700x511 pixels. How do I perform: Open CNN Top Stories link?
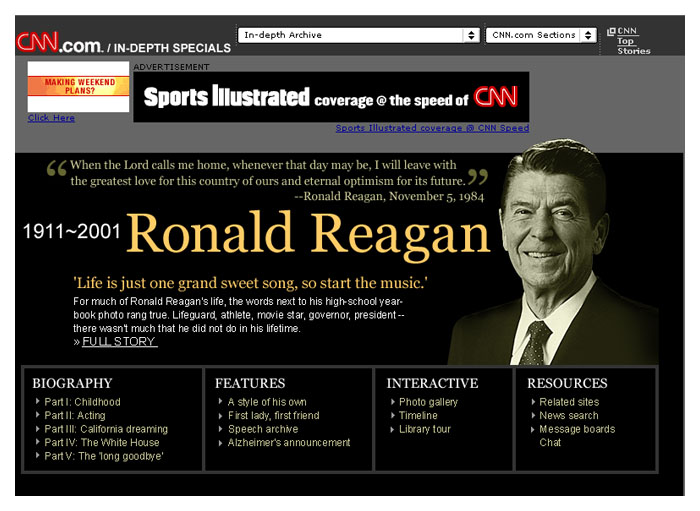coord(633,41)
